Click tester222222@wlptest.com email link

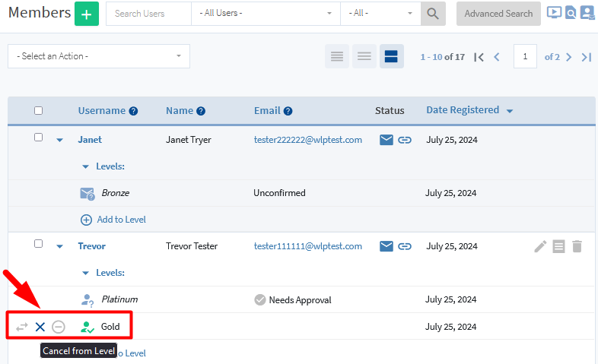coord(308,140)
